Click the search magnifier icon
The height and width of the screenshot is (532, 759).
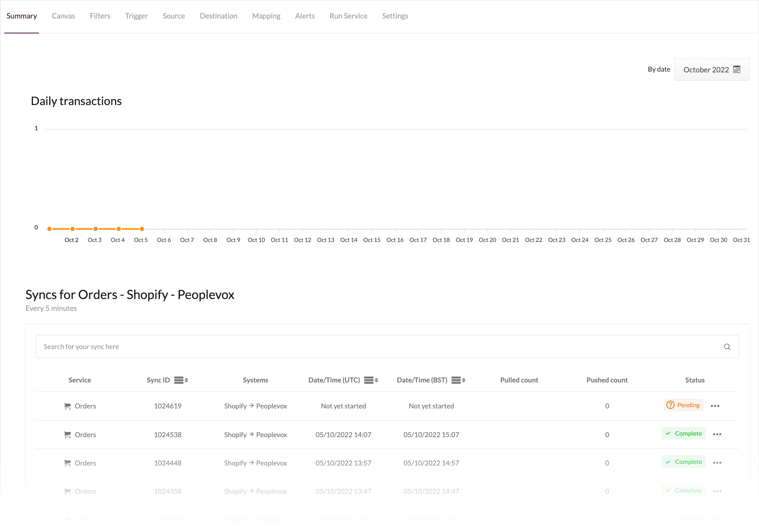(727, 347)
